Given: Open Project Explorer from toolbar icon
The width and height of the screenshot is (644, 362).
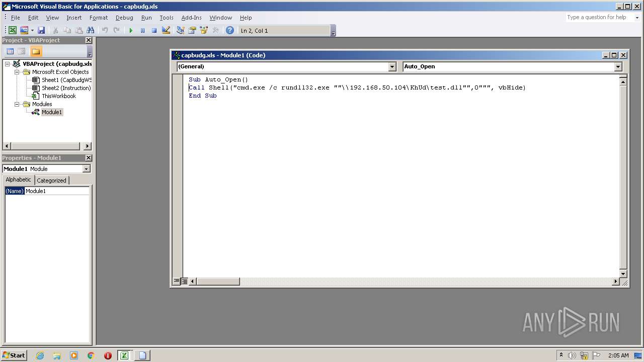Looking at the screenshot, I should [180, 31].
